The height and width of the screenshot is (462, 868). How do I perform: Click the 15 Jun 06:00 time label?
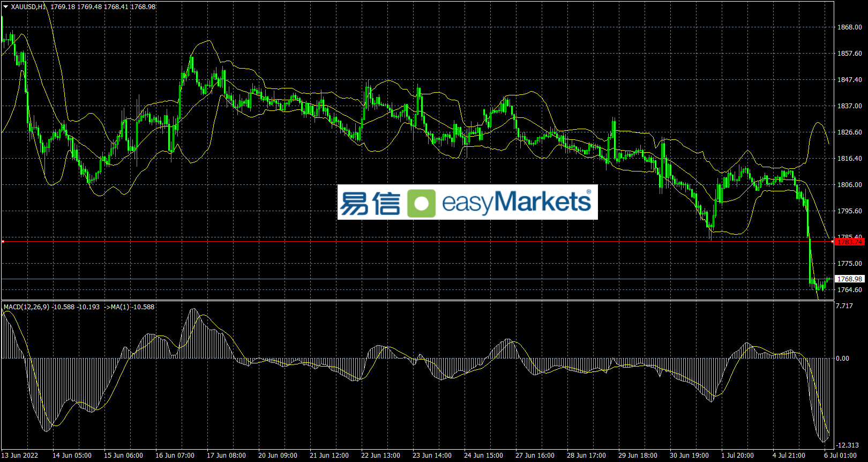(123, 456)
